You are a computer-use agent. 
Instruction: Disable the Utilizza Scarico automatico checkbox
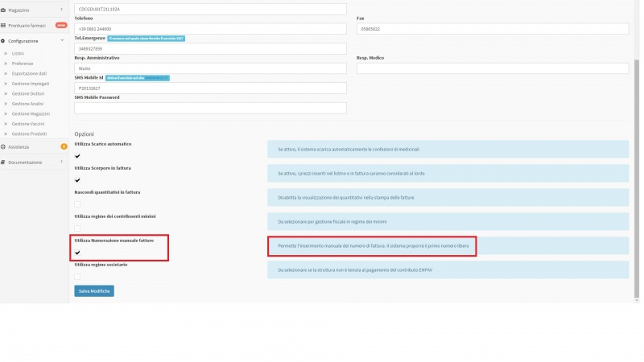click(78, 156)
